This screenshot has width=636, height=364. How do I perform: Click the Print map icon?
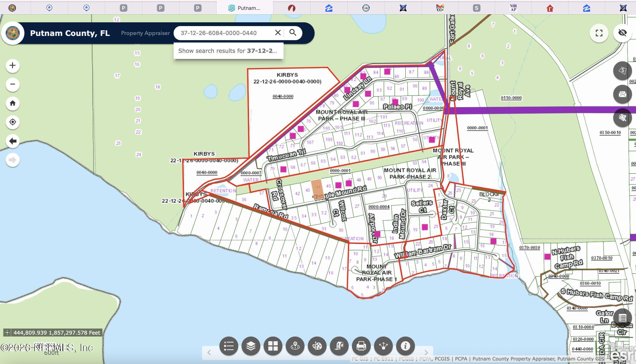(361, 346)
